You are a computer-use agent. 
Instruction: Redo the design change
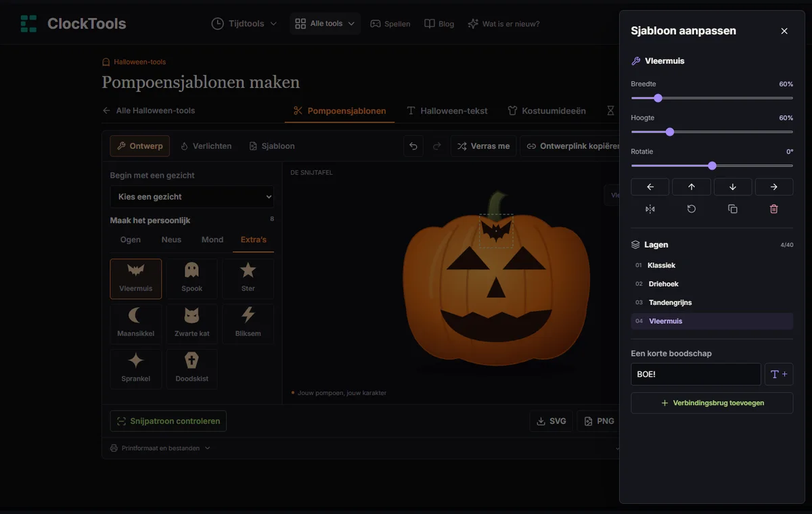click(x=436, y=146)
